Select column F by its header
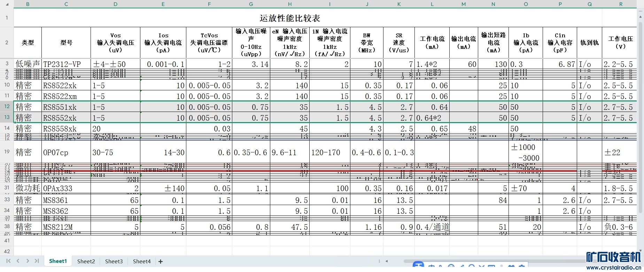The width and height of the screenshot is (644, 272). pyautogui.click(x=209, y=4)
